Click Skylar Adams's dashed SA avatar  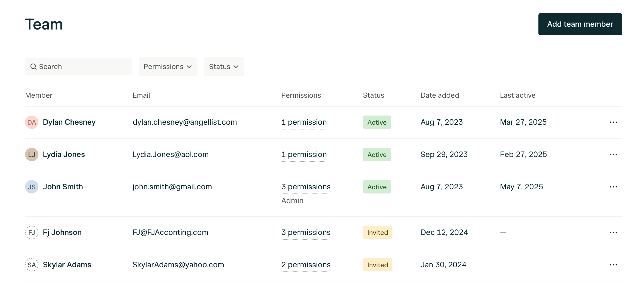pyautogui.click(x=32, y=265)
